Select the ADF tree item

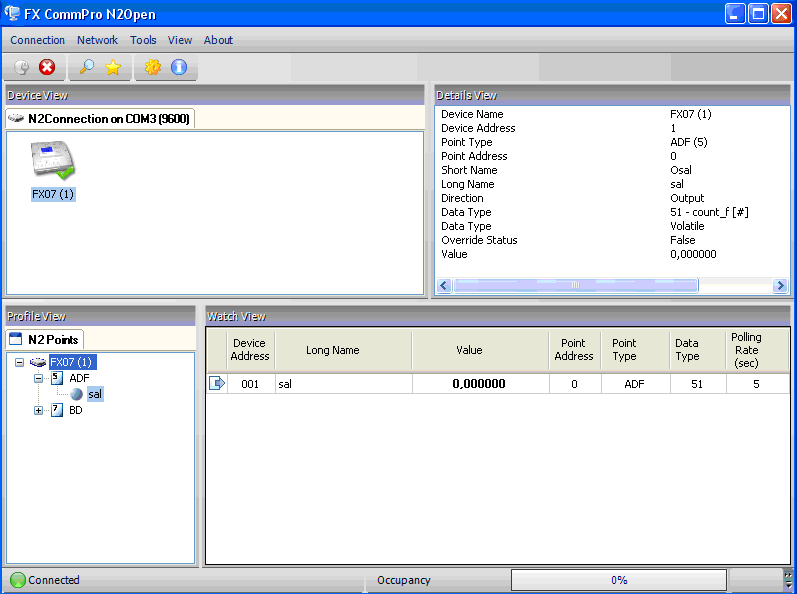[x=79, y=378]
